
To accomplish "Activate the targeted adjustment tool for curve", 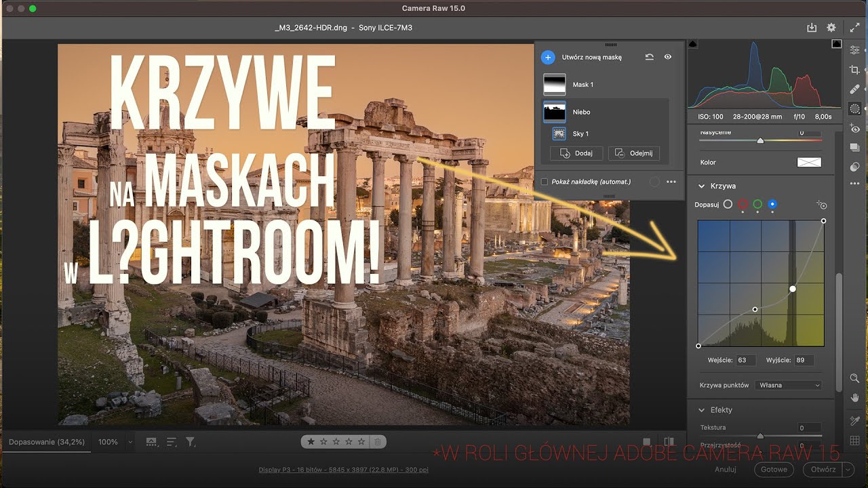I will [x=822, y=205].
